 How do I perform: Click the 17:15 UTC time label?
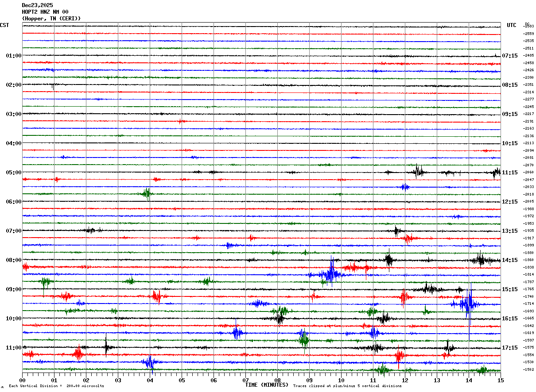point(510,348)
